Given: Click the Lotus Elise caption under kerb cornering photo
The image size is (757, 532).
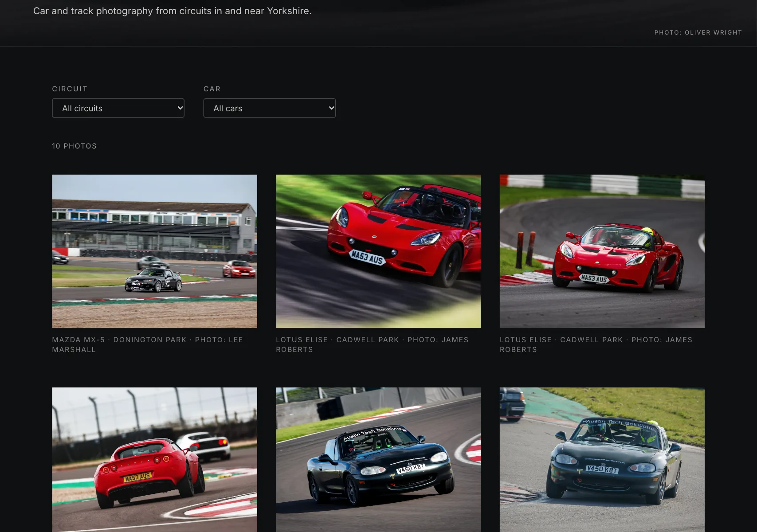Looking at the screenshot, I should (596, 344).
